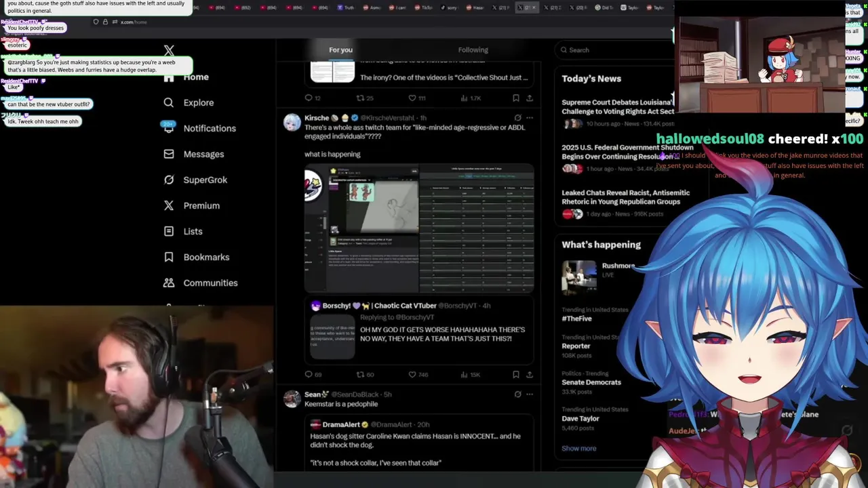Open quoted DramaAlert post

point(419,444)
